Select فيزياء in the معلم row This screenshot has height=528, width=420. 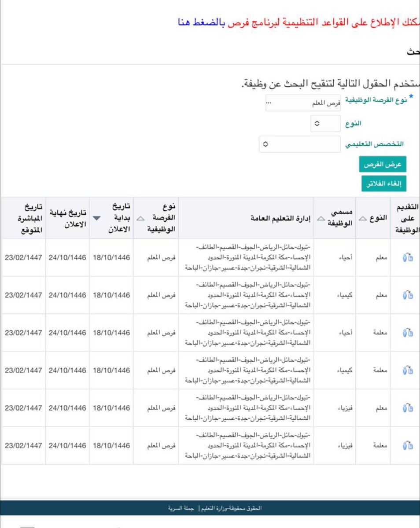(345, 408)
